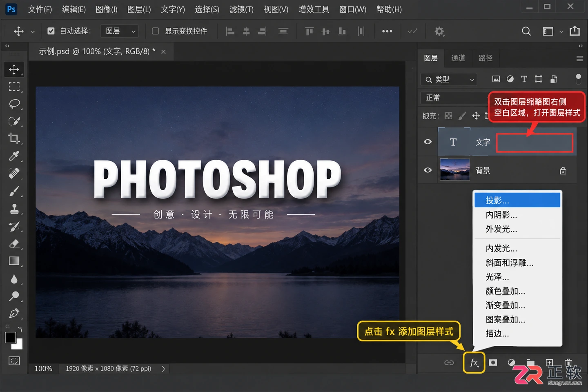Select the Dodge tool
This screenshot has height=392, width=588.
(x=14, y=296)
